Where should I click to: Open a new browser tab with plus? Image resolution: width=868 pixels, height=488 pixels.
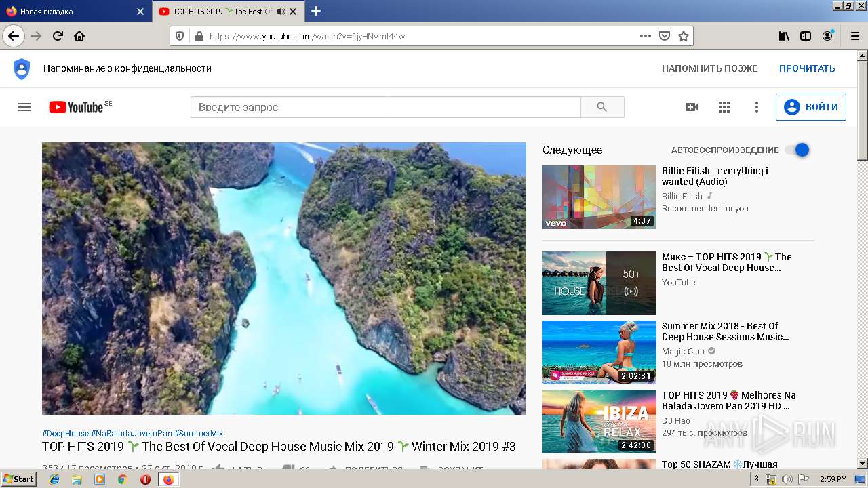(x=316, y=11)
